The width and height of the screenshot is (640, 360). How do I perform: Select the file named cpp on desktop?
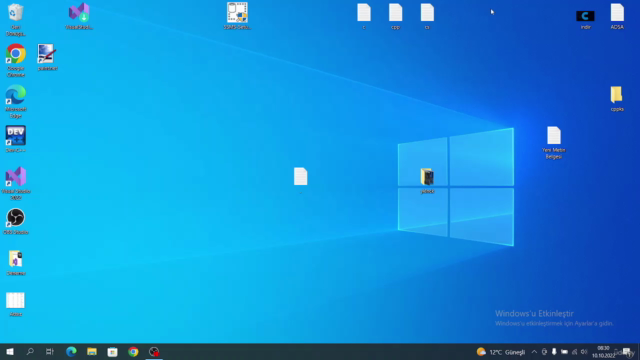[396, 16]
